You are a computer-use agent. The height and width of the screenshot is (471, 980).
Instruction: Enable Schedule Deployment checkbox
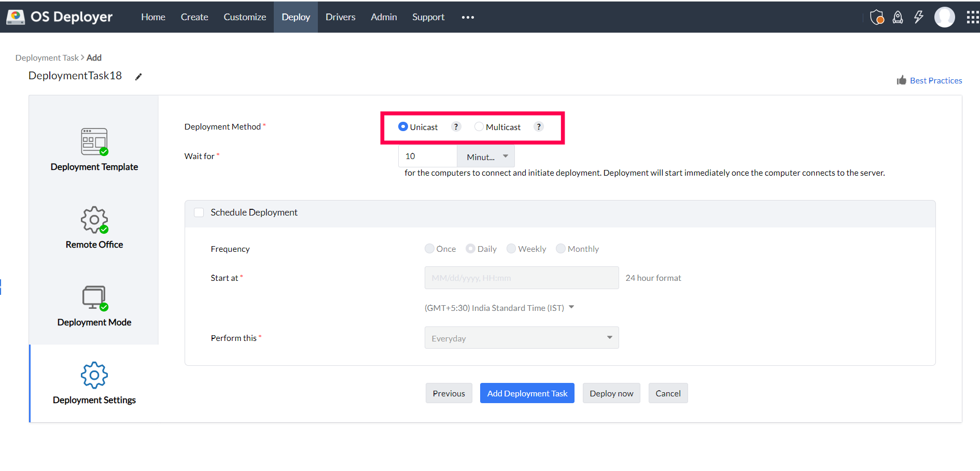tap(199, 212)
